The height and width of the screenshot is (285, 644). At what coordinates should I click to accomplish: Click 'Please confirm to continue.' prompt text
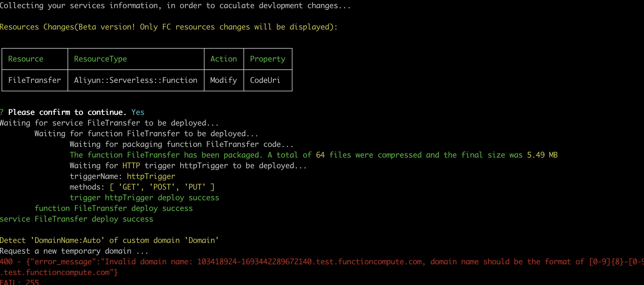point(67,112)
